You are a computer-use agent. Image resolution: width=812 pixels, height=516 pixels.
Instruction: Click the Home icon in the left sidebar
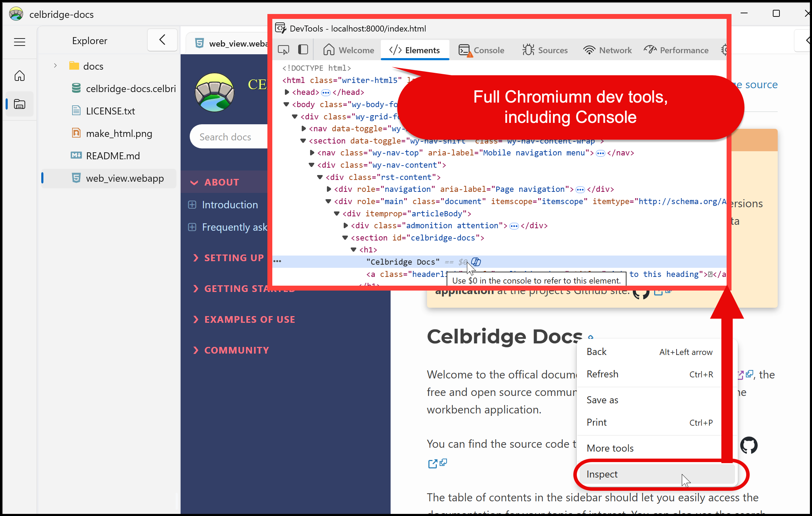pyautogui.click(x=20, y=75)
